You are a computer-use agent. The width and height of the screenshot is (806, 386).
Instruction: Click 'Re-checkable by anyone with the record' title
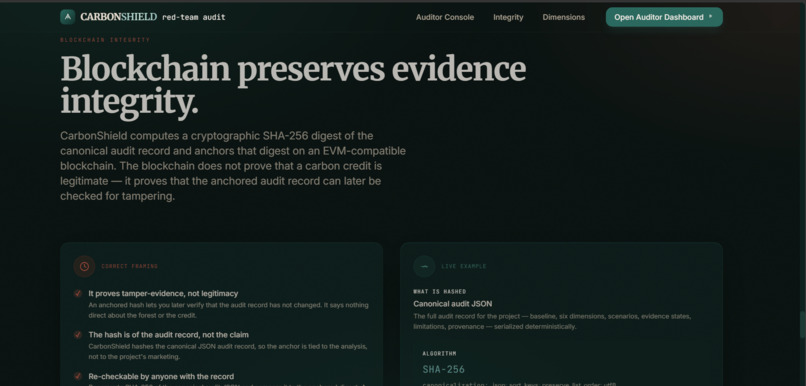[x=161, y=376]
